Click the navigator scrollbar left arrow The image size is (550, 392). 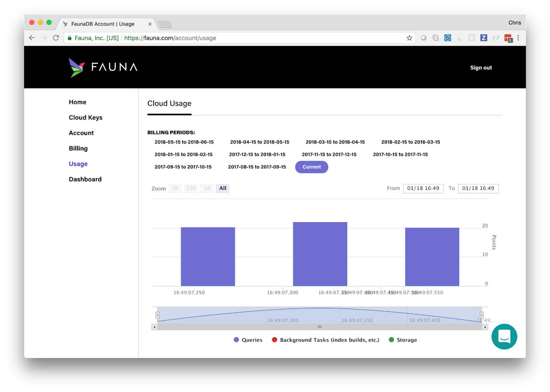(x=154, y=327)
